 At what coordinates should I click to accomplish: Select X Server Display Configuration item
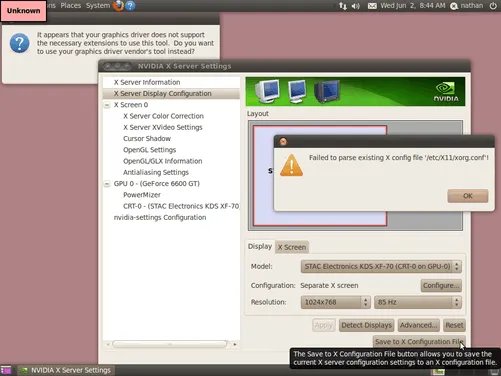coord(171,93)
